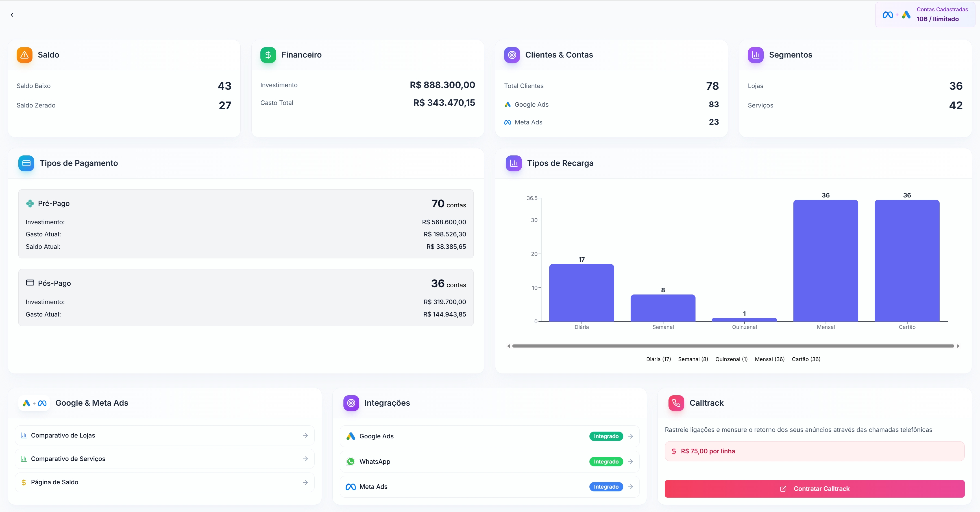Click the WhatsApp icon in Integrações

pyautogui.click(x=350, y=462)
